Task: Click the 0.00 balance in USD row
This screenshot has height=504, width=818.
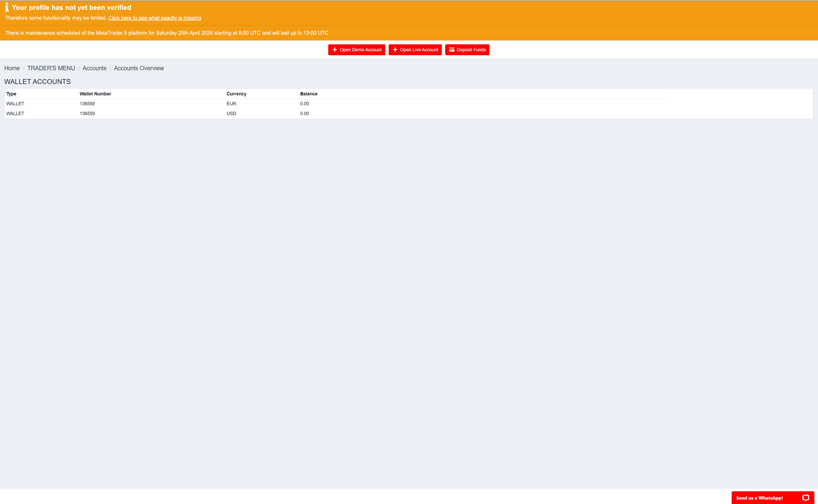Action: point(304,114)
